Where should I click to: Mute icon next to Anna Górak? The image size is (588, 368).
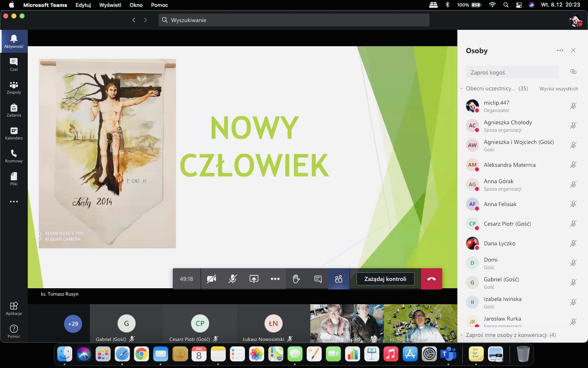tap(573, 184)
